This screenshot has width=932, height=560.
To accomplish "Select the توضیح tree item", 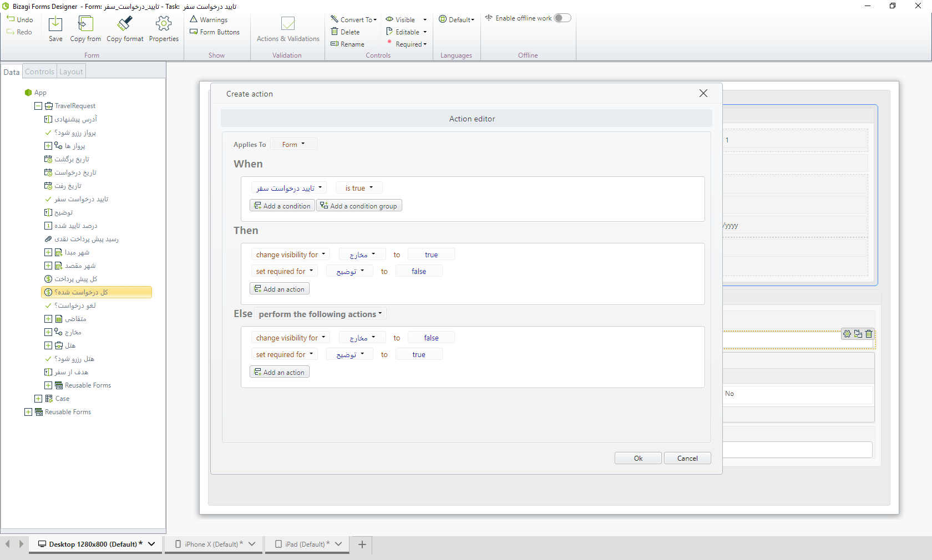I will pos(59,212).
